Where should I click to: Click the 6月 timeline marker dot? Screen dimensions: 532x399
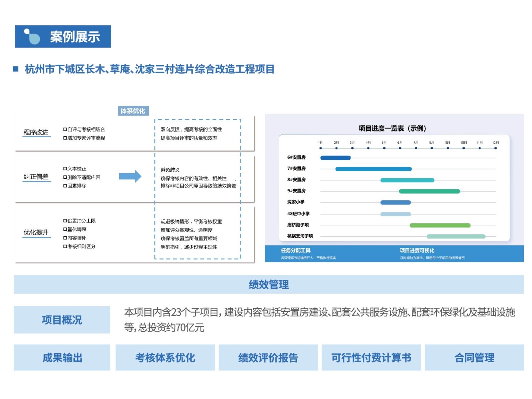[400, 148]
